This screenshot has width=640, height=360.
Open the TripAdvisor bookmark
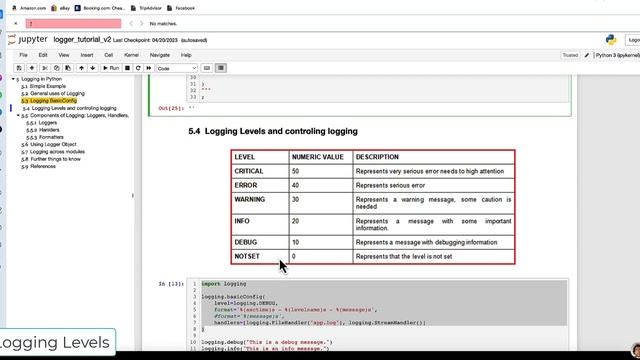tap(146, 8)
